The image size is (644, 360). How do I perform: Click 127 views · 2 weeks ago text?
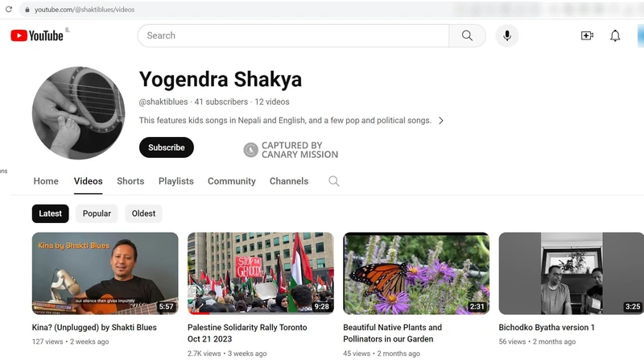(x=71, y=341)
